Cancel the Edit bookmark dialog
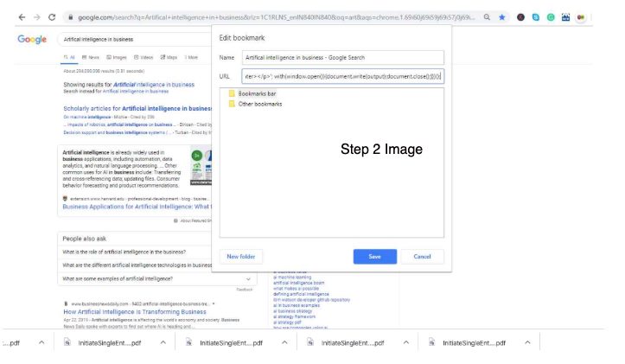 (422, 256)
